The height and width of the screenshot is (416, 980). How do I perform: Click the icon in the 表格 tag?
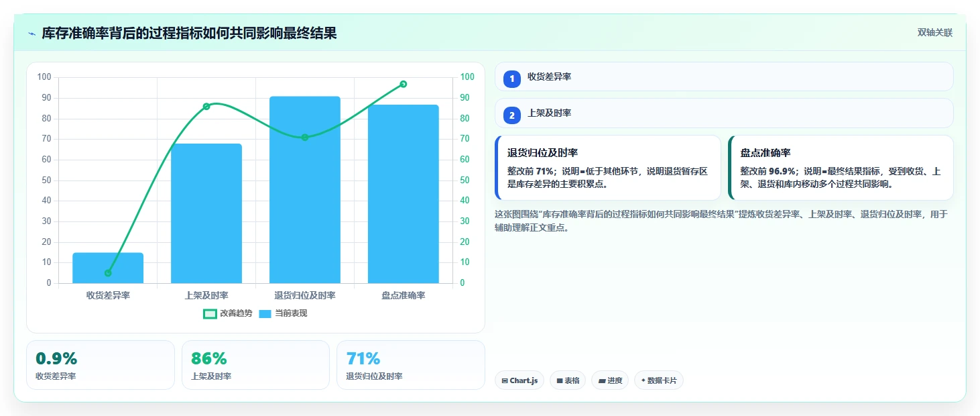coord(560,381)
